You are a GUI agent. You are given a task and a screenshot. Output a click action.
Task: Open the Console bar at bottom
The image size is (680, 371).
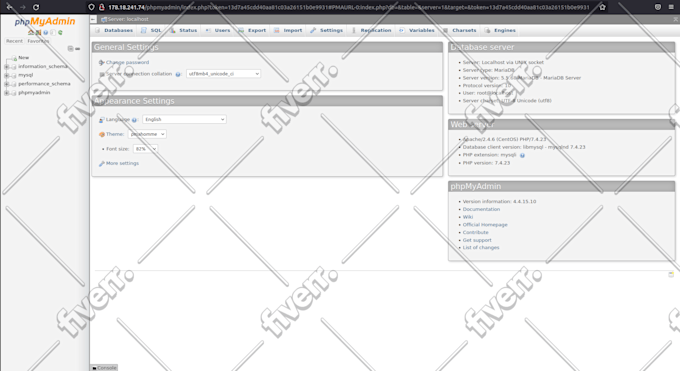[x=104, y=368]
